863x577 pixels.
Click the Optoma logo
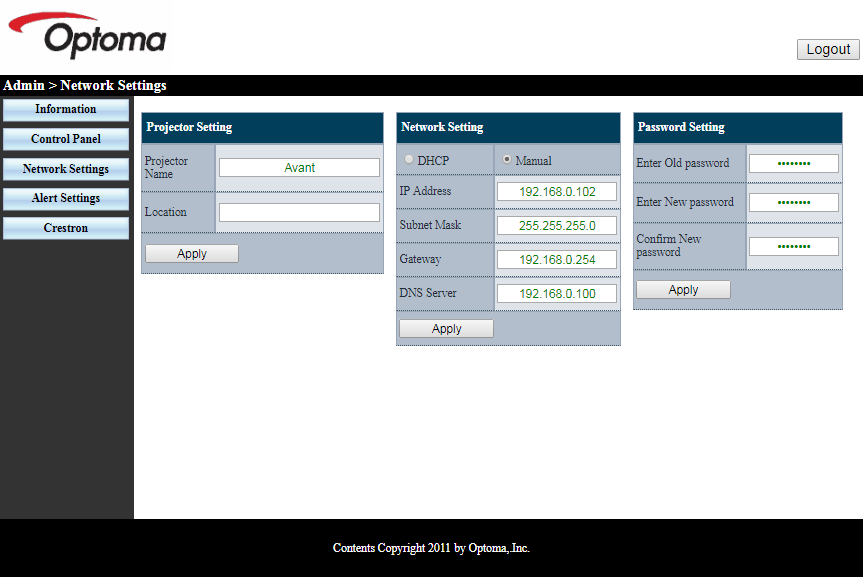pos(90,36)
